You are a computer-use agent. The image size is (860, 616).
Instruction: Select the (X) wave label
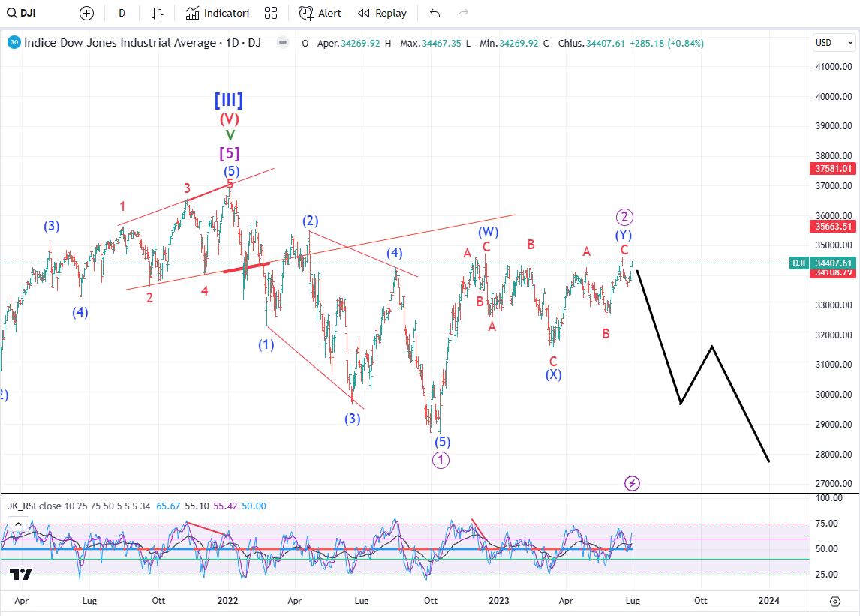tap(553, 374)
